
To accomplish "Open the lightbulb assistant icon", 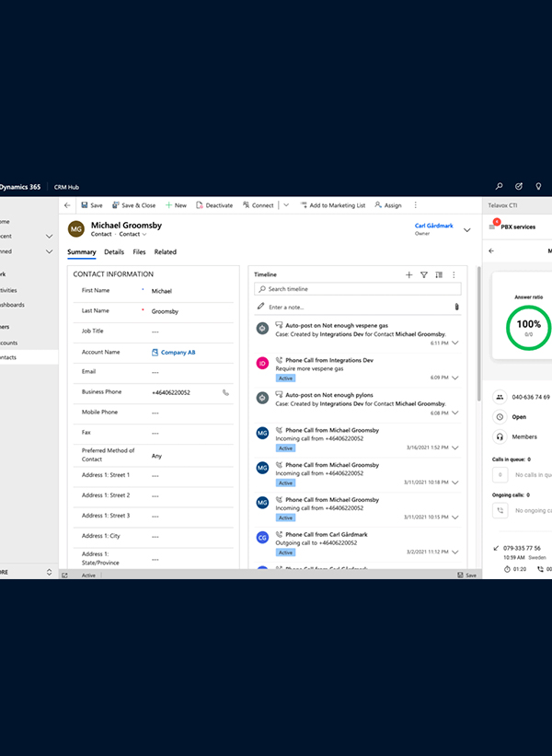I will coord(538,187).
